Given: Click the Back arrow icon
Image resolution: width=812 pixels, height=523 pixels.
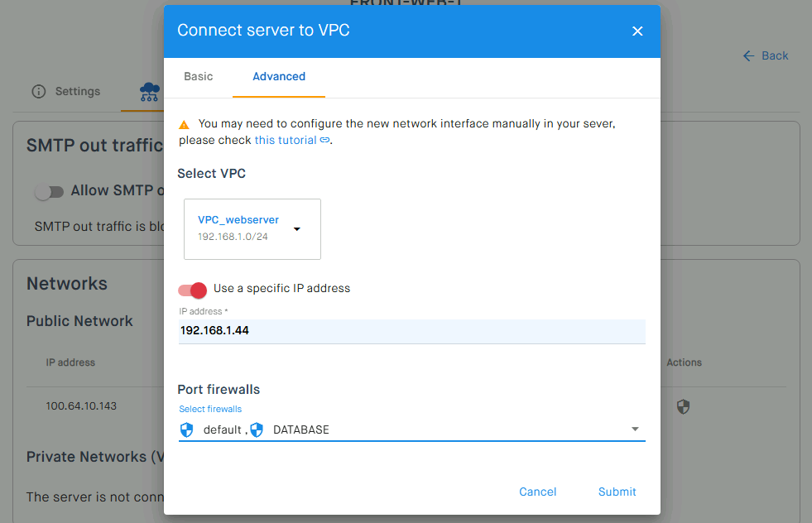Looking at the screenshot, I should 748,56.
